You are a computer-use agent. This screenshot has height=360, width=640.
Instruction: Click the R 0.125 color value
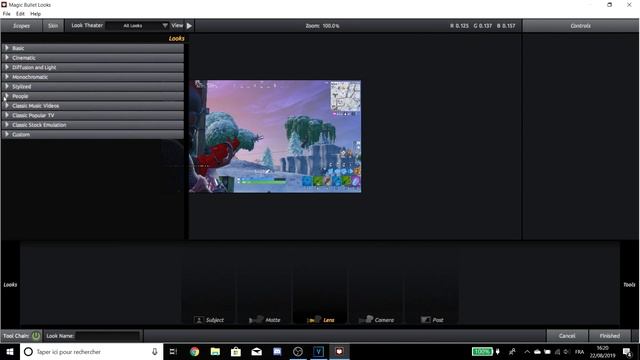pos(459,26)
